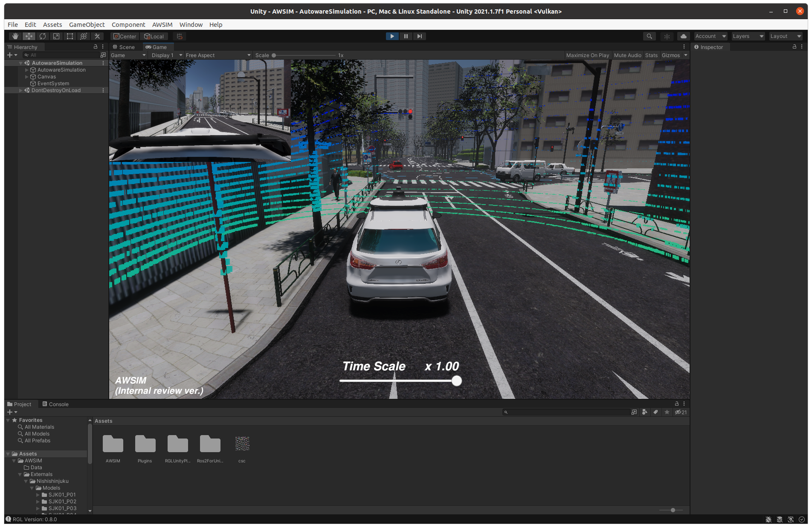Open activity progress checkmark icon
This screenshot has height=528, width=812.
coord(802,519)
